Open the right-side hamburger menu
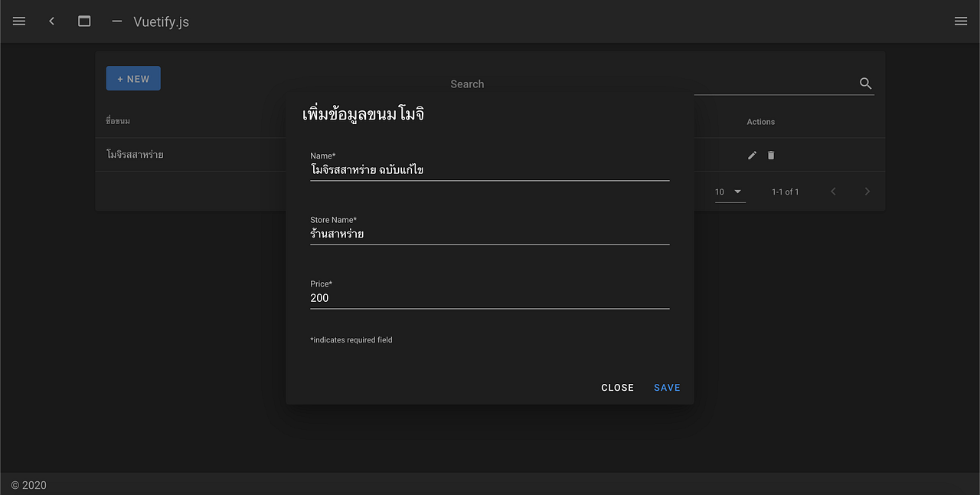 pyautogui.click(x=961, y=21)
